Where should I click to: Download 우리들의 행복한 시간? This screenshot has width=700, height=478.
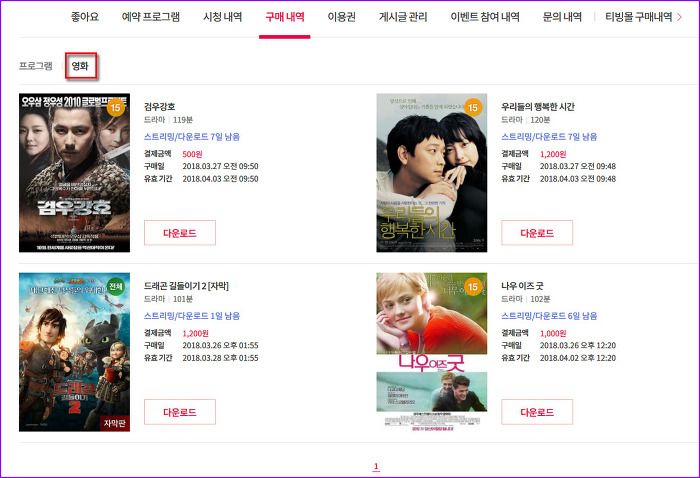[x=537, y=233]
